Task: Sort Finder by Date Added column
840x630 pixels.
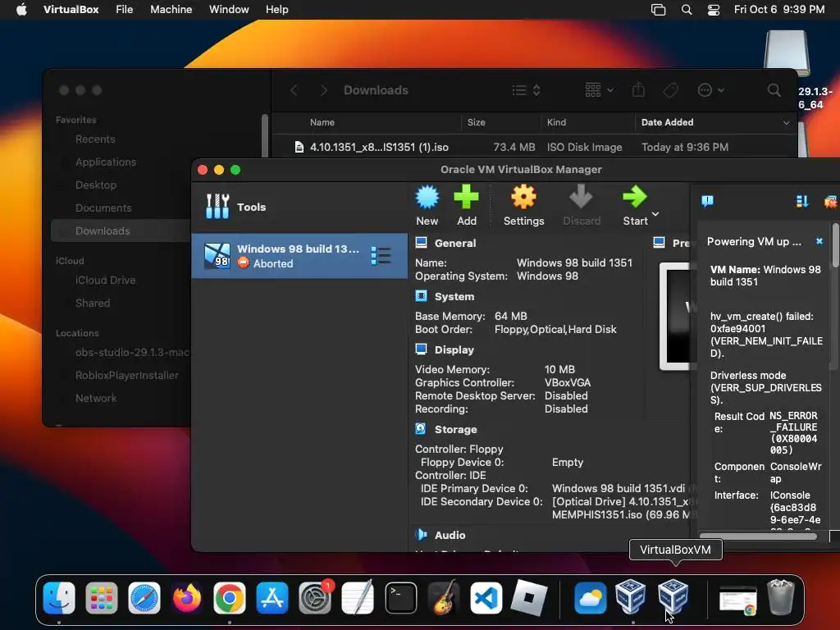Action: (x=715, y=122)
